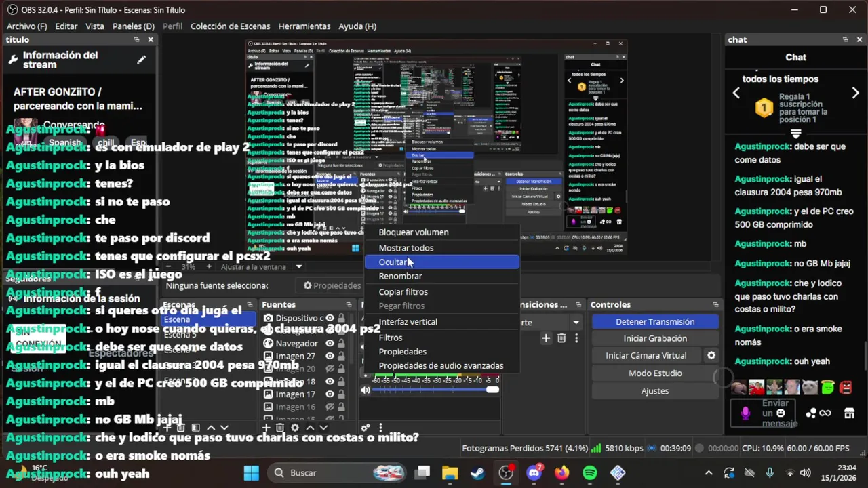Toggle visibility of Dispositivo source

[x=330, y=318]
